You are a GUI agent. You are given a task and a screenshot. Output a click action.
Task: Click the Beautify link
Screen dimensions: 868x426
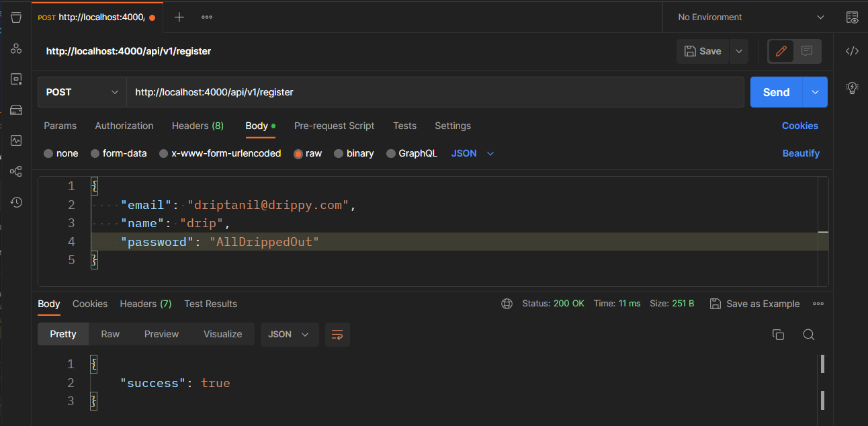[801, 153]
